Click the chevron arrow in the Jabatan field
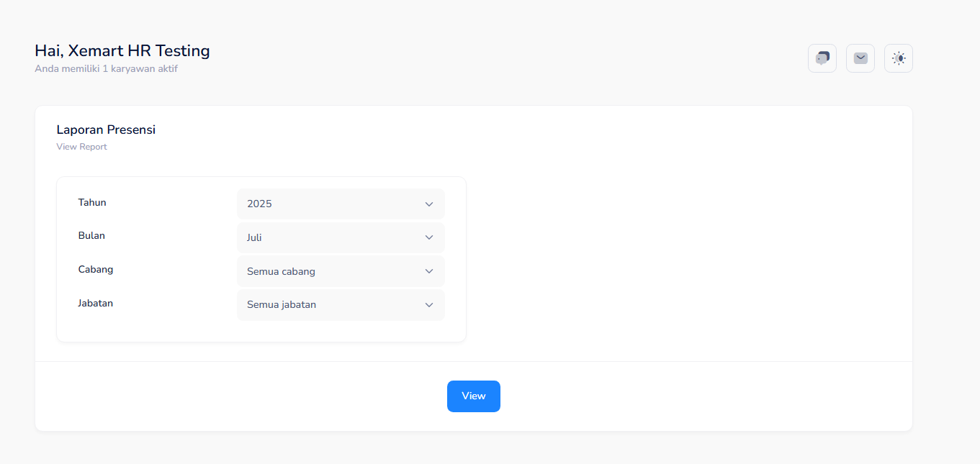The width and height of the screenshot is (980, 464). 429,305
